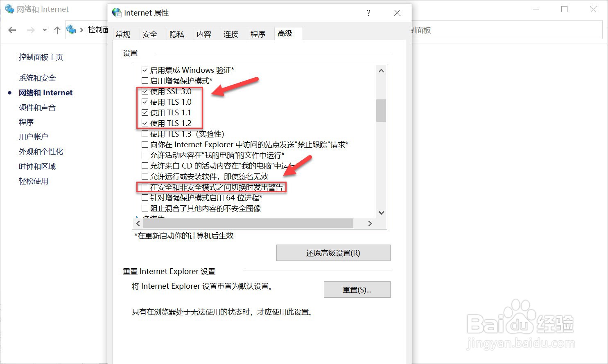
Task: Open 控制面板主页 link
Action: click(41, 57)
